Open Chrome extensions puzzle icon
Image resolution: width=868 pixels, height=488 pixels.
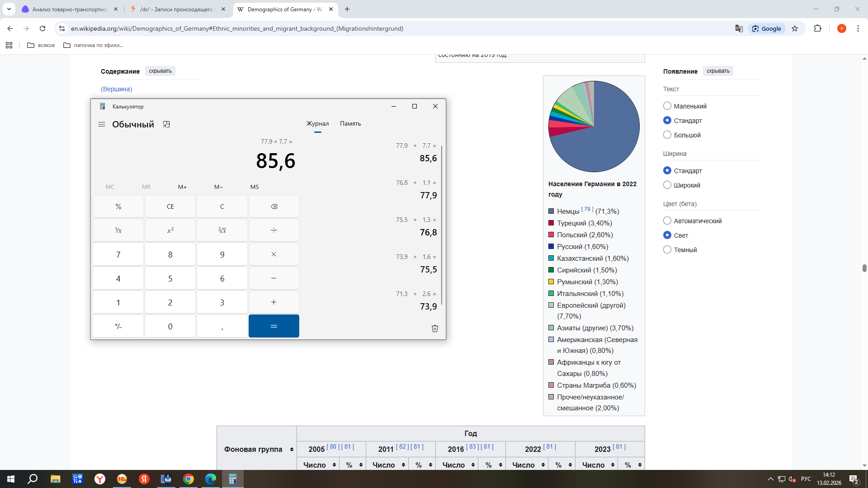[x=817, y=28]
